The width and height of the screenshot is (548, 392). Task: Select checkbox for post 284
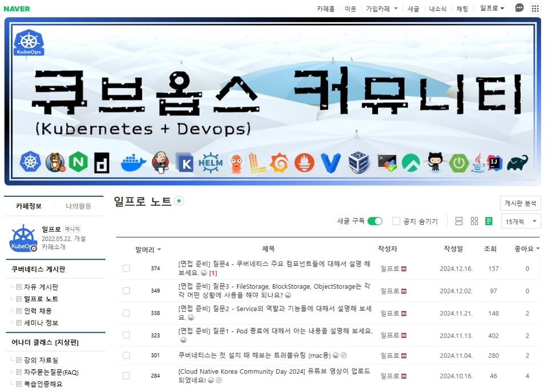[x=126, y=375]
